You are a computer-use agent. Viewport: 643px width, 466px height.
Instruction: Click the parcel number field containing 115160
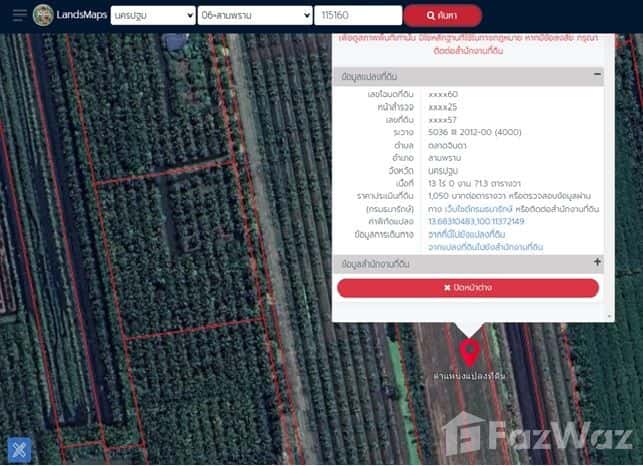(x=356, y=16)
